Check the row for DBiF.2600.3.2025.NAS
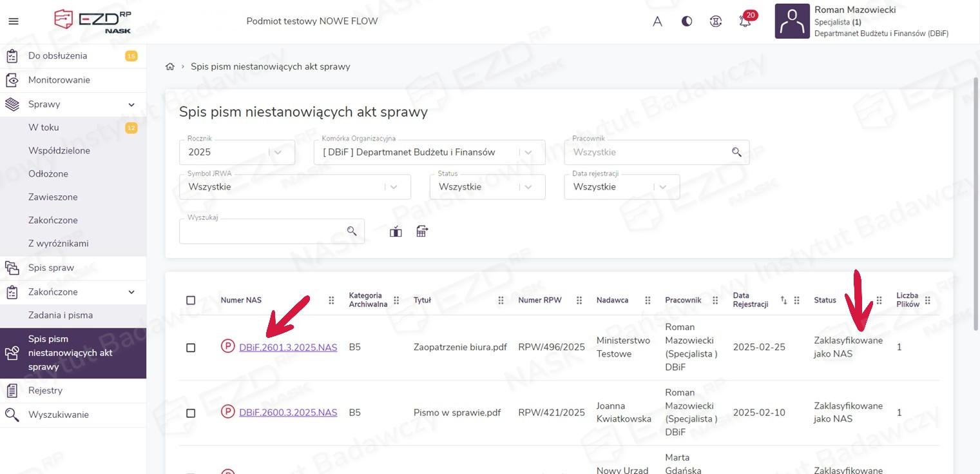 191,413
